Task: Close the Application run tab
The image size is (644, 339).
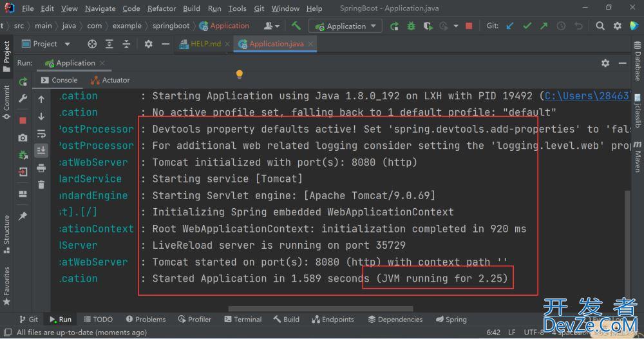Action: coord(102,63)
